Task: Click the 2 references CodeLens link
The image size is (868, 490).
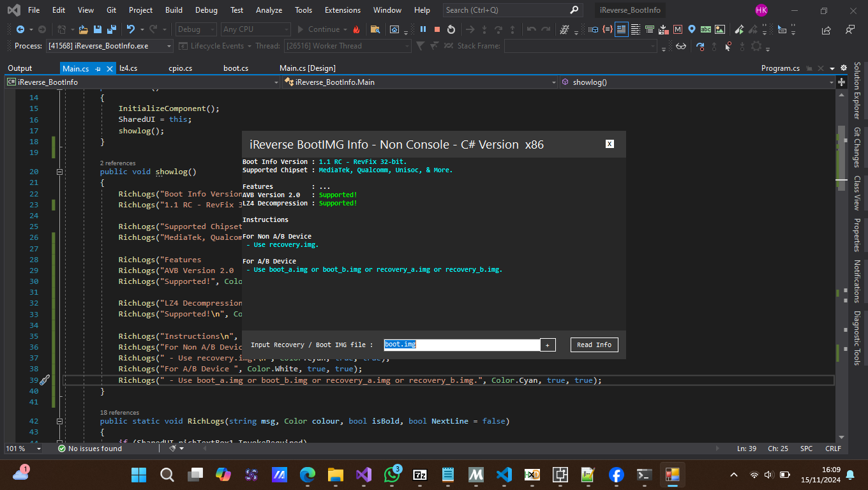Action: coord(117,163)
